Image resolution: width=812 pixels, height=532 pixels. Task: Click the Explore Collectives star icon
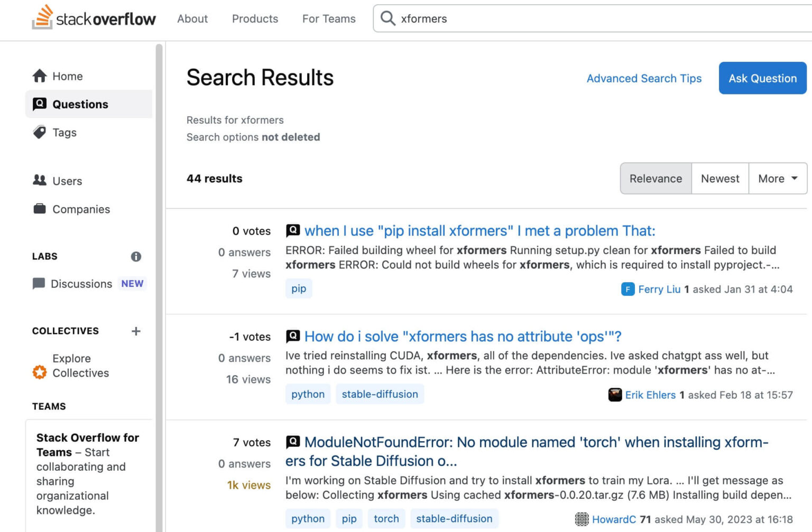(x=40, y=372)
